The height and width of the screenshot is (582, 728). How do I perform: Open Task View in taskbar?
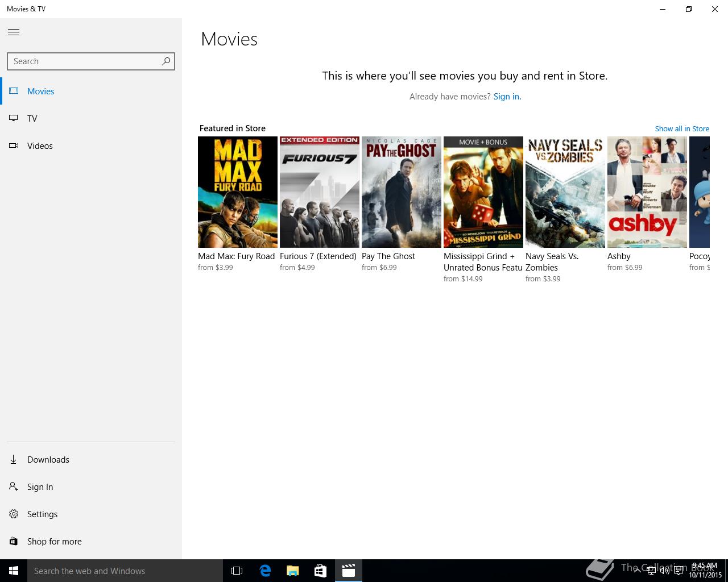[237, 571]
